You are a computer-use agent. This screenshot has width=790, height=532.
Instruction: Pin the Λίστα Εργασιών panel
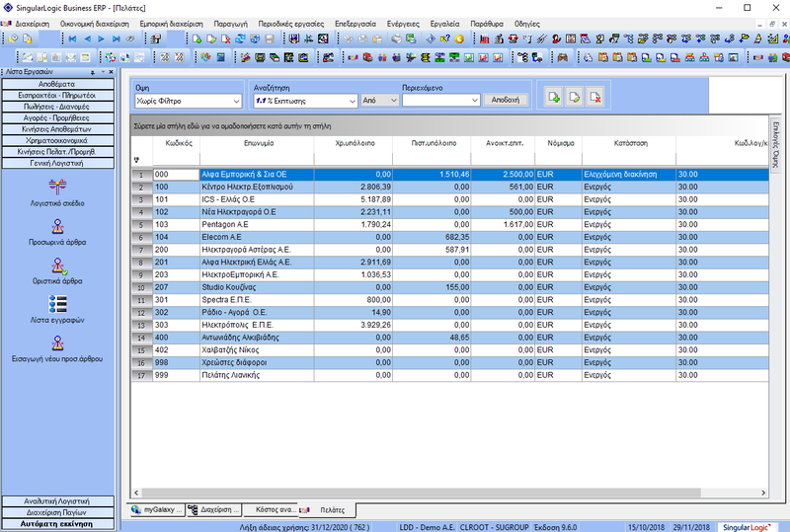[x=93, y=72]
